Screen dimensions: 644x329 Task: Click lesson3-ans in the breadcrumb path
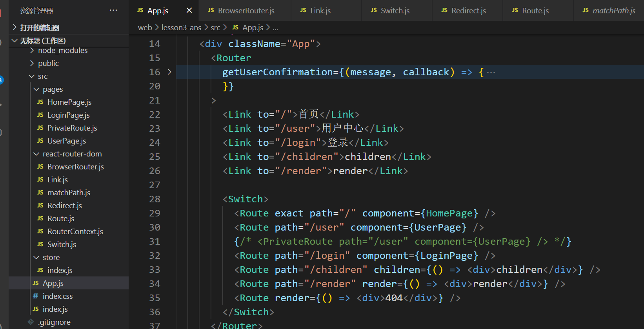[x=181, y=27]
